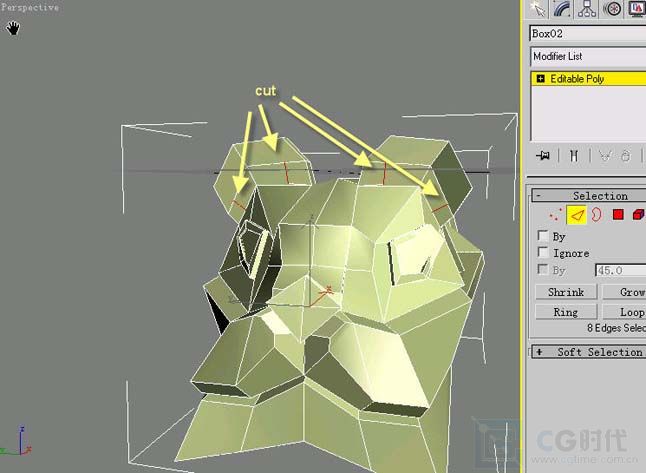Click the Ring selection button
Image resolution: width=646 pixels, height=473 pixels.
point(566,312)
